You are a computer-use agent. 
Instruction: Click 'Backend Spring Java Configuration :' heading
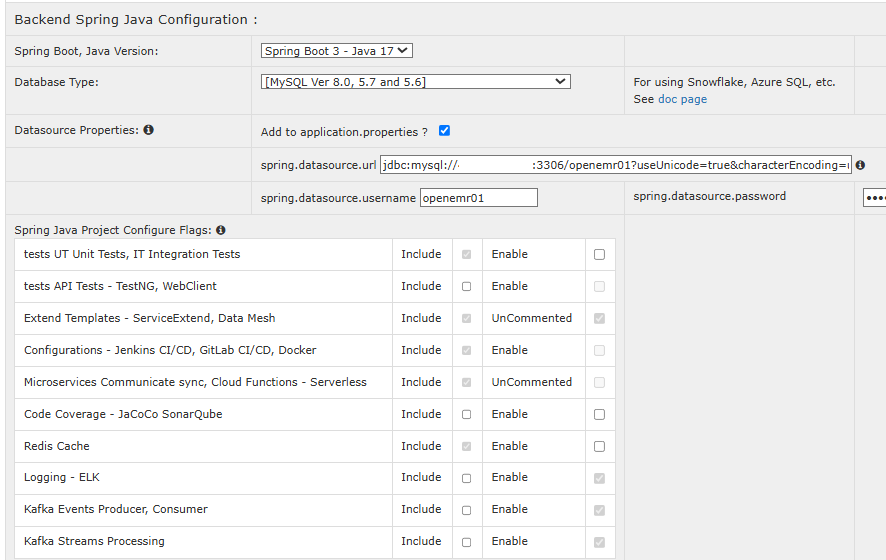point(136,20)
